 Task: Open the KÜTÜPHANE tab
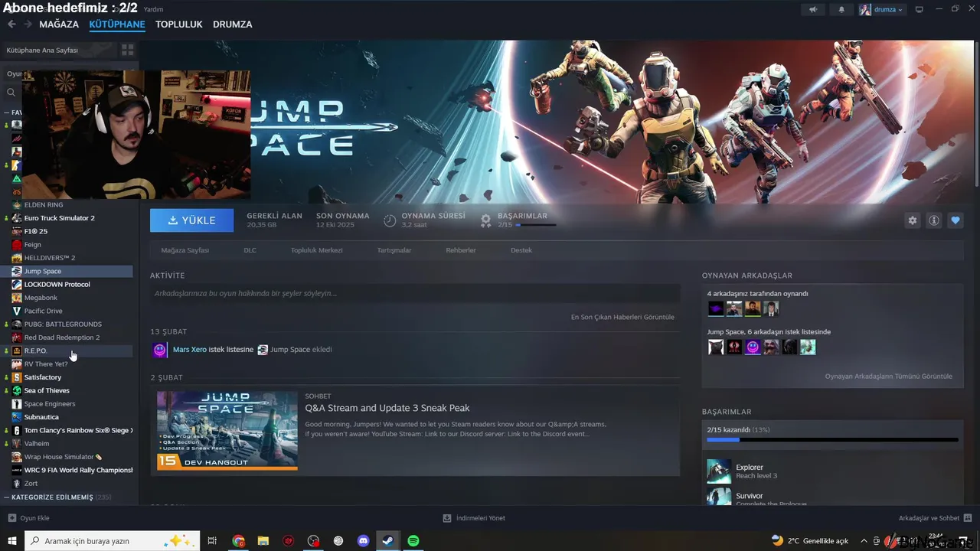(117, 24)
